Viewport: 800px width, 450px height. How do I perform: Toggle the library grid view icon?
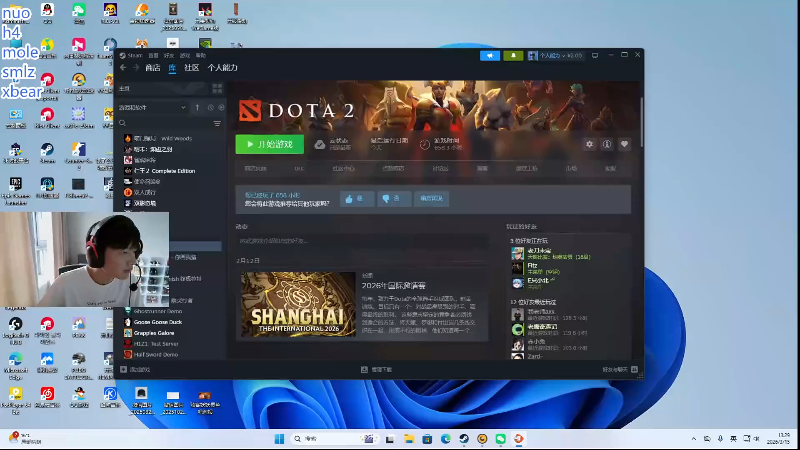click(x=217, y=88)
